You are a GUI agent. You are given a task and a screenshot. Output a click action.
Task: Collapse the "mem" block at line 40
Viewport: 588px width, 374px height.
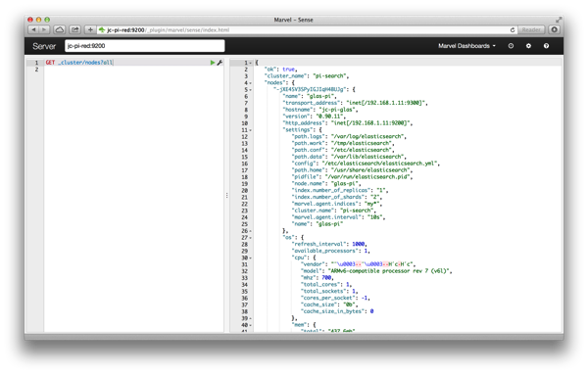[251, 325]
